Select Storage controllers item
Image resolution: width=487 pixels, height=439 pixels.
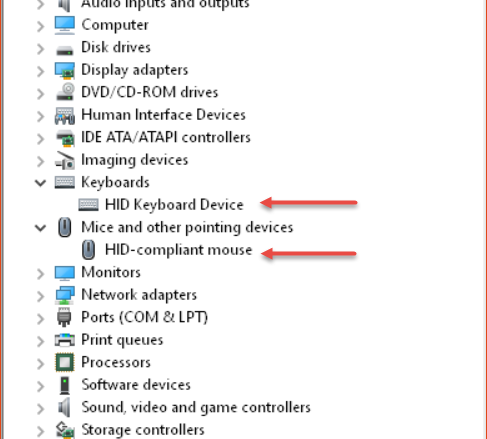(143, 430)
